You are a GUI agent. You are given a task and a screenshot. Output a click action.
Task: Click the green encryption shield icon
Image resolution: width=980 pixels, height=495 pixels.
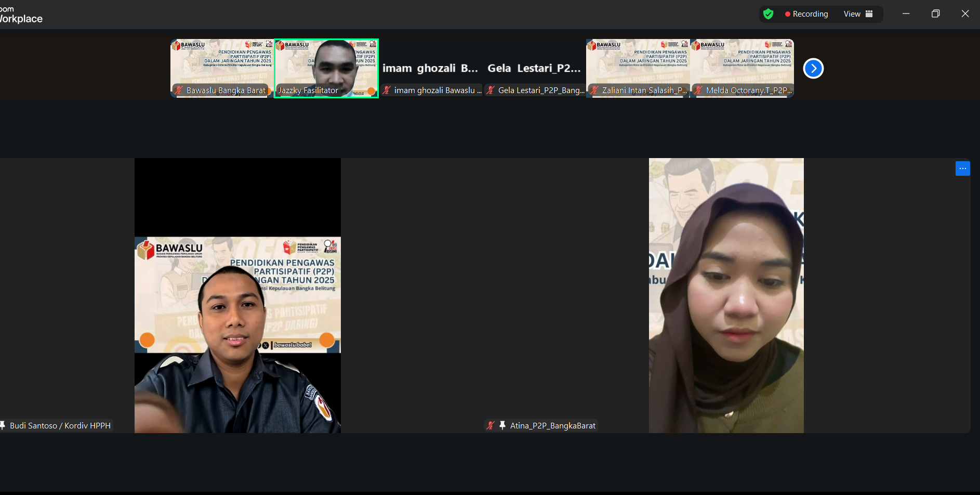(x=768, y=14)
